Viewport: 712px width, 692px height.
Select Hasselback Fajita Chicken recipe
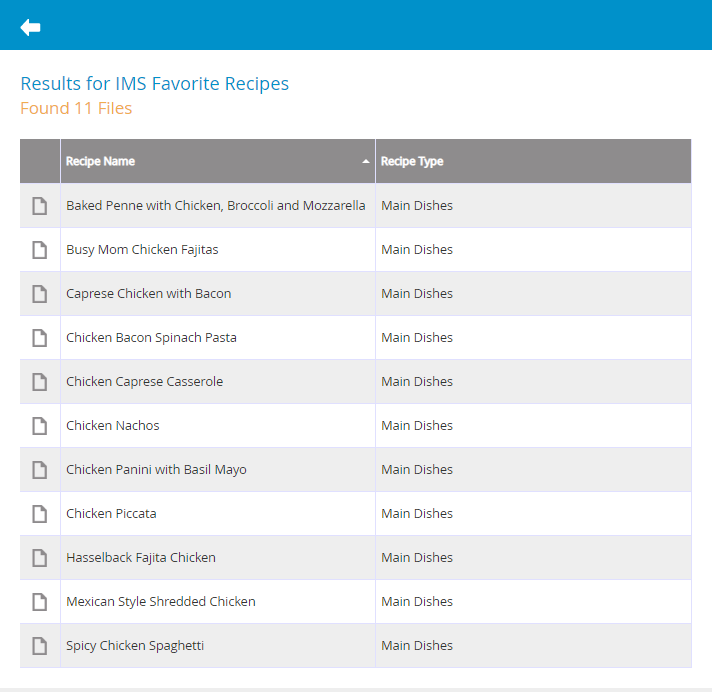point(141,558)
